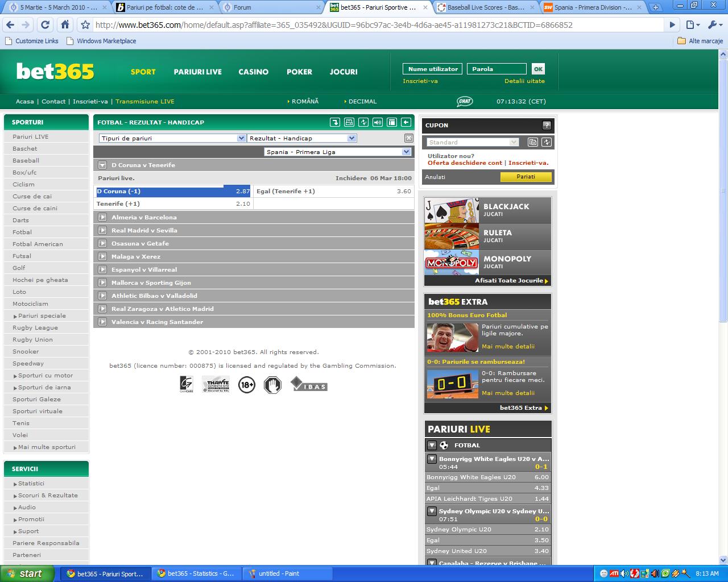
Task: Click the browser home button
Action: click(x=65, y=25)
